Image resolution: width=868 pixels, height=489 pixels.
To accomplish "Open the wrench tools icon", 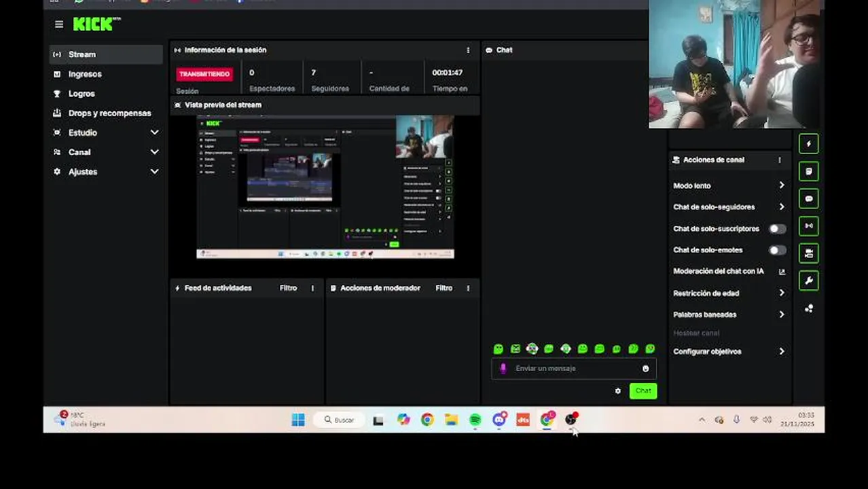I will 808,280.
